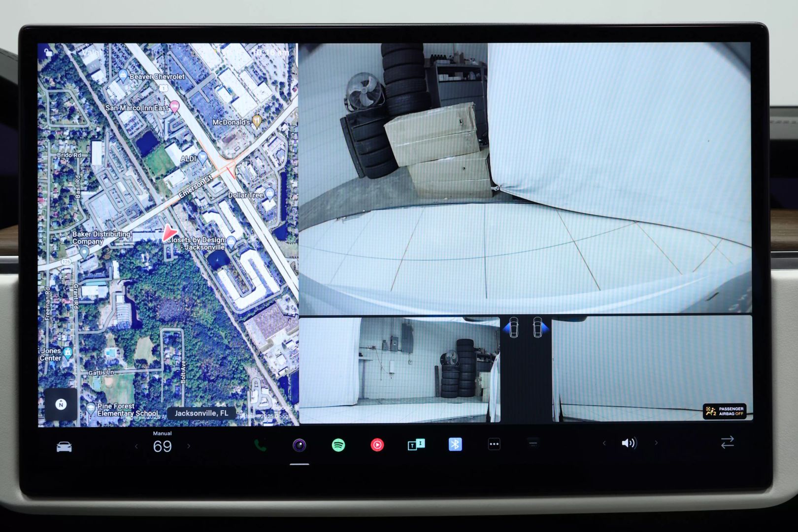Tap the Jacksonville, FL location label
Screen dimensions: 798x532
tap(201, 413)
